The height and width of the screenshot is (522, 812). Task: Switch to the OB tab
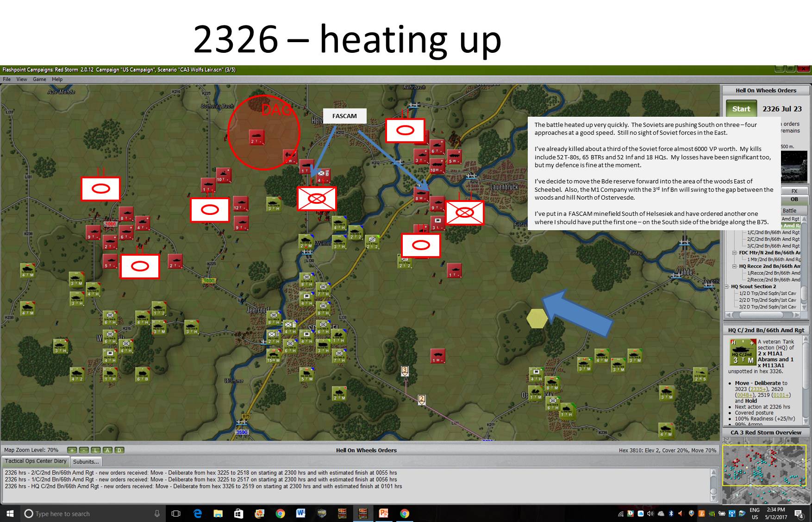[794, 199]
